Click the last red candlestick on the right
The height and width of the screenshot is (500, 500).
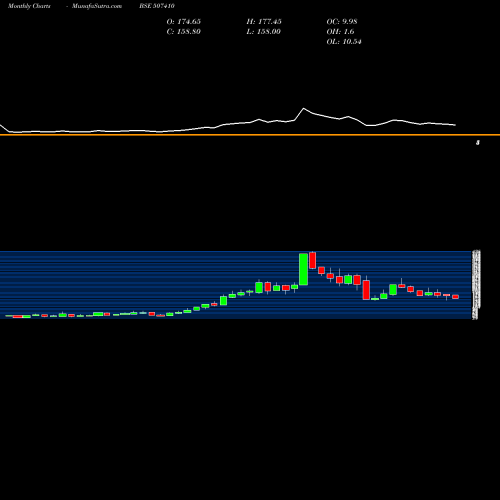[x=455, y=297]
